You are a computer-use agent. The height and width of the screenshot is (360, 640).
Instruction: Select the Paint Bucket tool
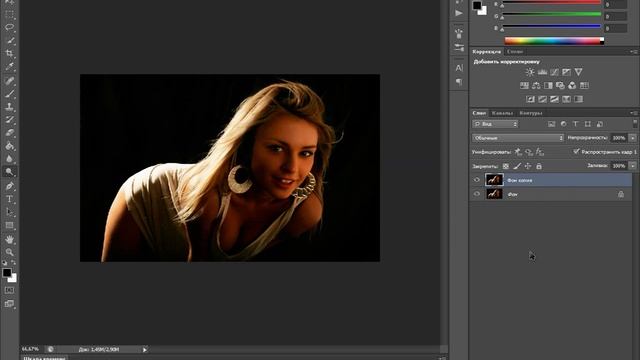(9, 146)
